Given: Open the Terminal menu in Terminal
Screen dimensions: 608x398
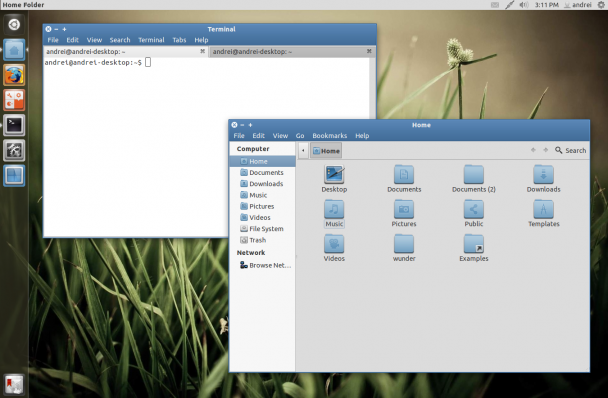Looking at the screenshot, I should point(151,40).
